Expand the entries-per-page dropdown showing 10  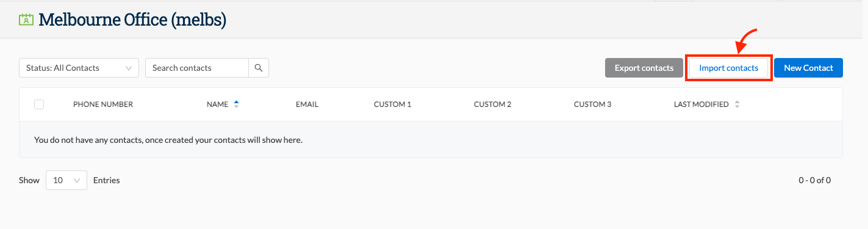[x=66, y=180]
